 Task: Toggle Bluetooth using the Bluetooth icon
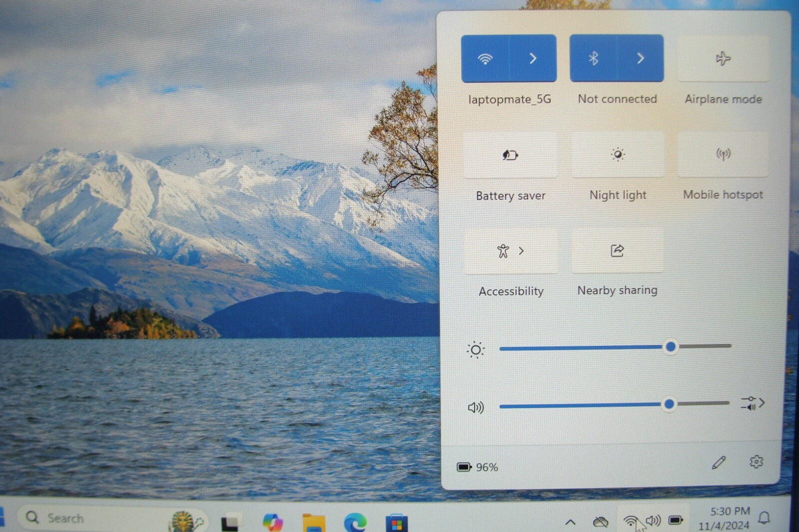pyautogui.click(x=593, y=59)
